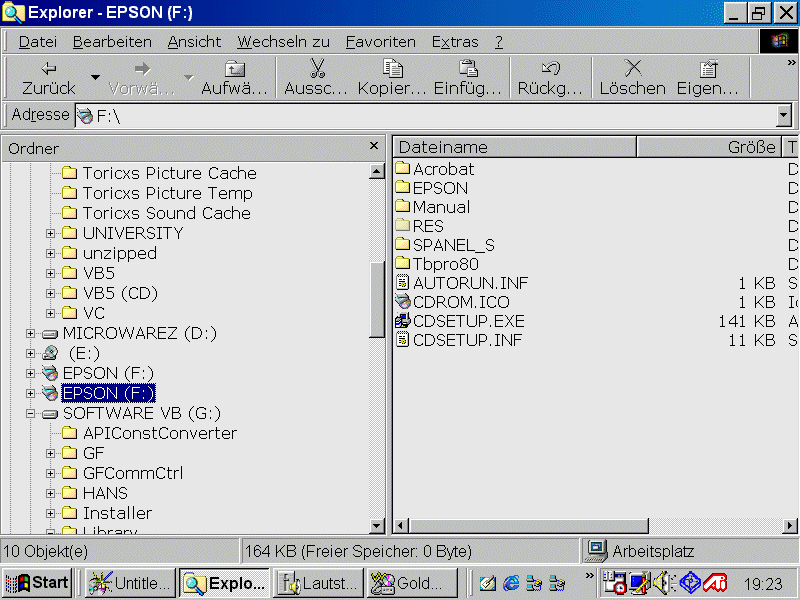Click the Ausschneiden scissors icon
The height and width of the screenshot is (600, 800).
(x=317, y=68)
